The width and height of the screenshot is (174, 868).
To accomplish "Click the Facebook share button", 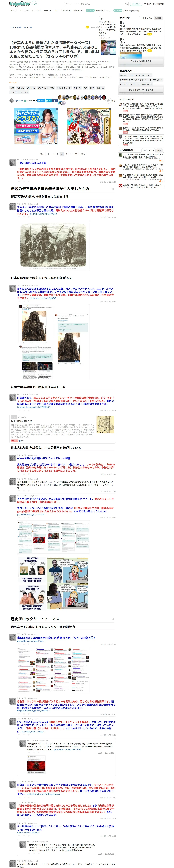I will [55, 100].
